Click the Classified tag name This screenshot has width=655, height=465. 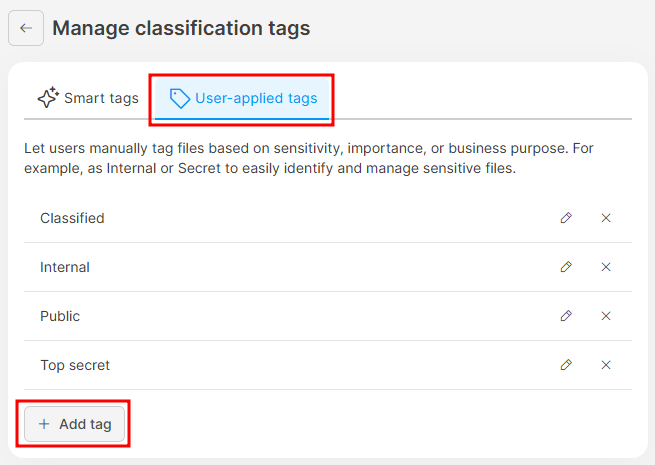[72, 218]
